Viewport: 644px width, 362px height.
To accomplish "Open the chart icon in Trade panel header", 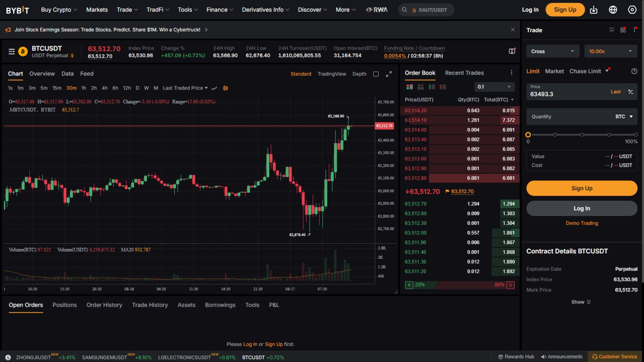I will tap(612, 30).
